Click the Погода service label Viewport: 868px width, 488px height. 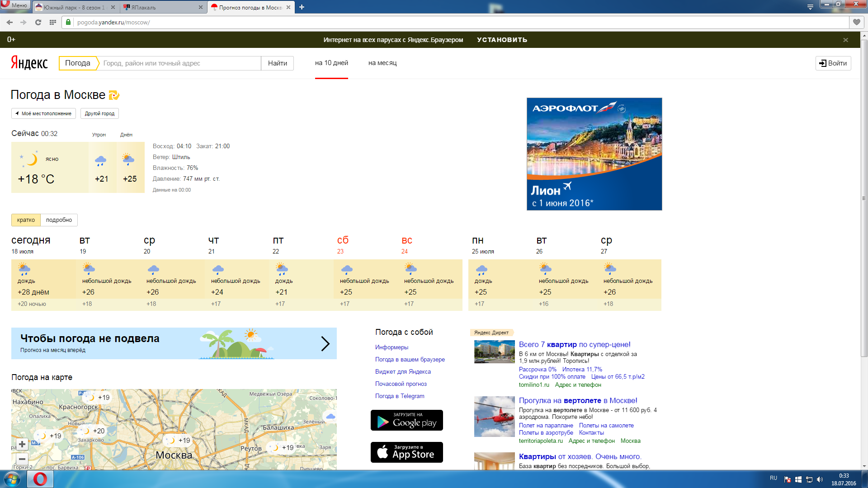point(77,63)
